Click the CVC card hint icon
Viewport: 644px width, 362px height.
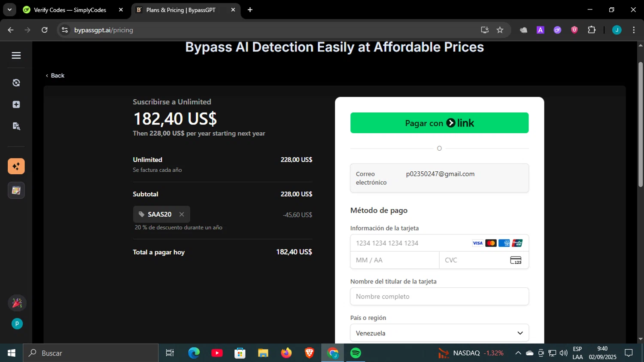coord(516,260)
